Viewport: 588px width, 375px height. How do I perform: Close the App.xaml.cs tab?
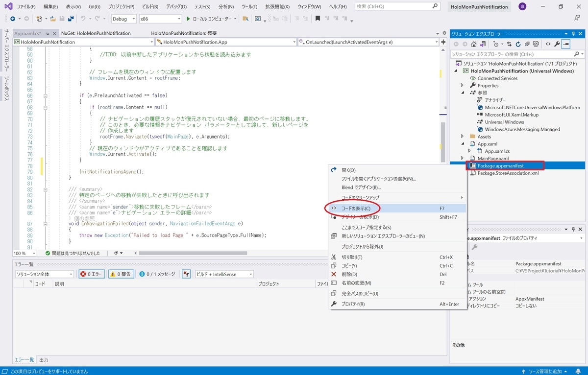pyautogui.click(x=53, y=33)
